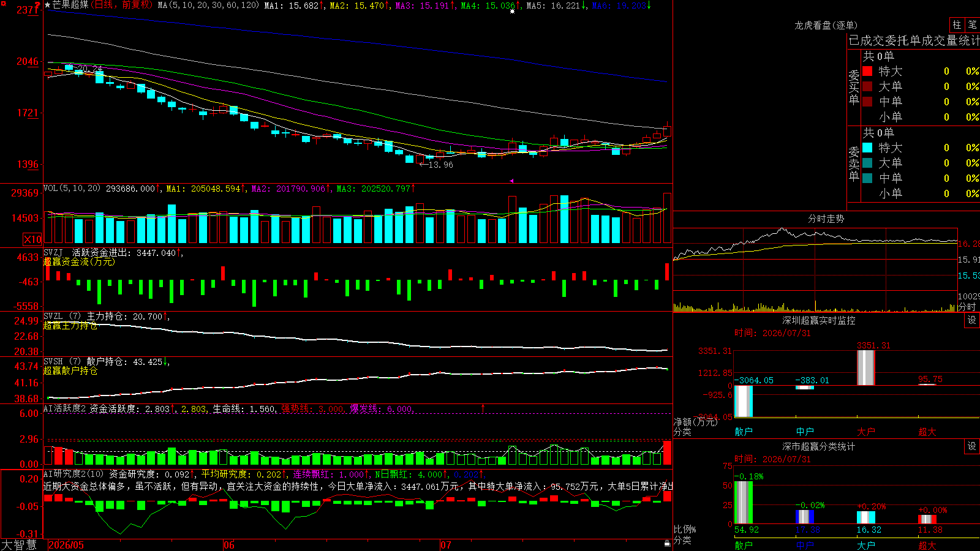
Task: Click the cyan 特大 swatch under 委卖单
Action: 867,148
